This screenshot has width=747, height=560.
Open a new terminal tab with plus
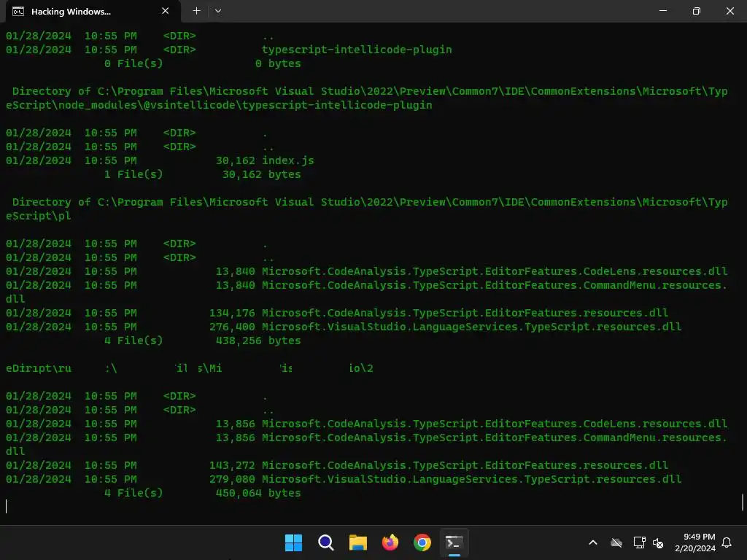(x=196, y=11)
